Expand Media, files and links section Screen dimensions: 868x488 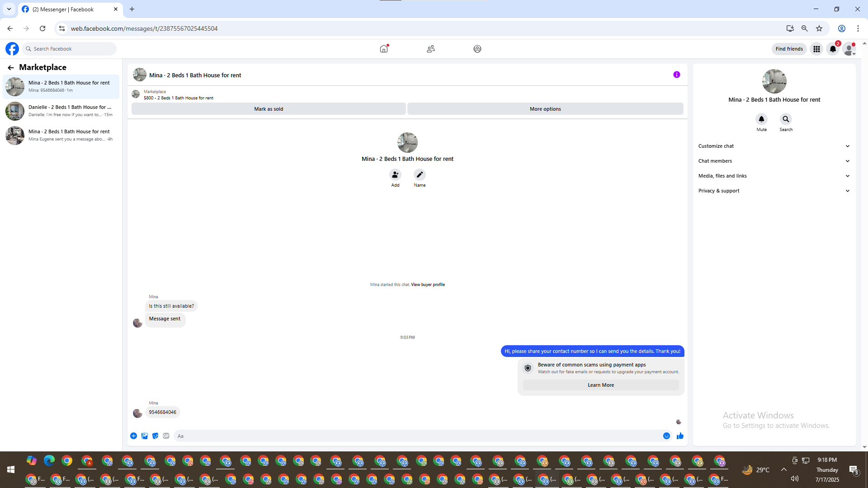(x=774, y=176)
